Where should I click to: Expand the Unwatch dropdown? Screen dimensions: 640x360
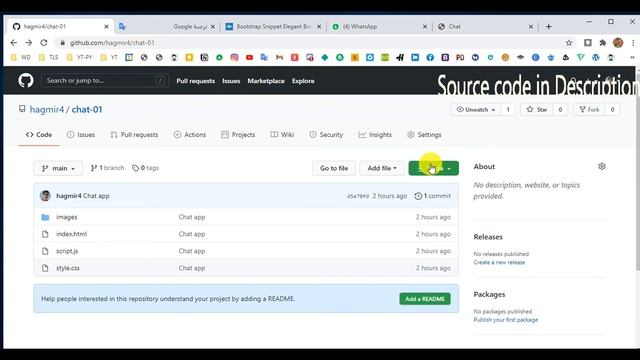[x=476, y=109]
